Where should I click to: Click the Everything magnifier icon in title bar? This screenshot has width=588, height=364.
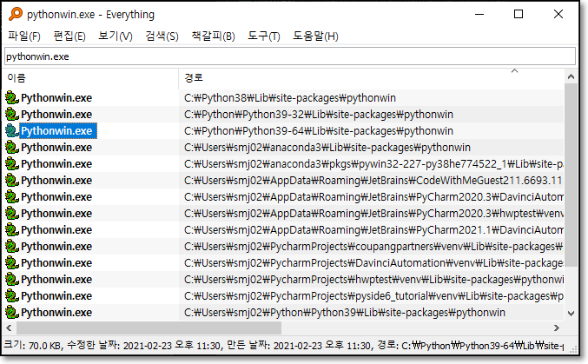pyautogui.click(x=16, y=14)
